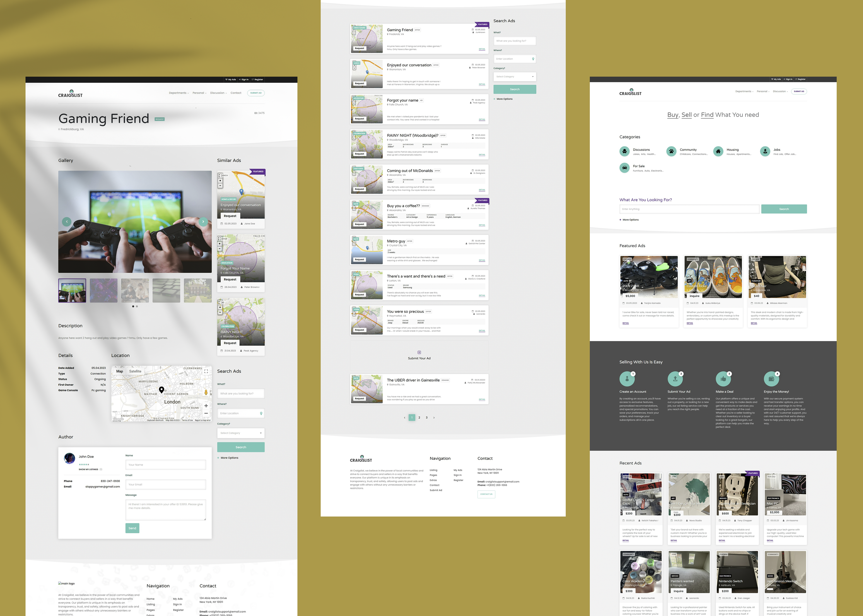Click Sign In in home page top bar

pyautogui.click(x=788, y=79)
